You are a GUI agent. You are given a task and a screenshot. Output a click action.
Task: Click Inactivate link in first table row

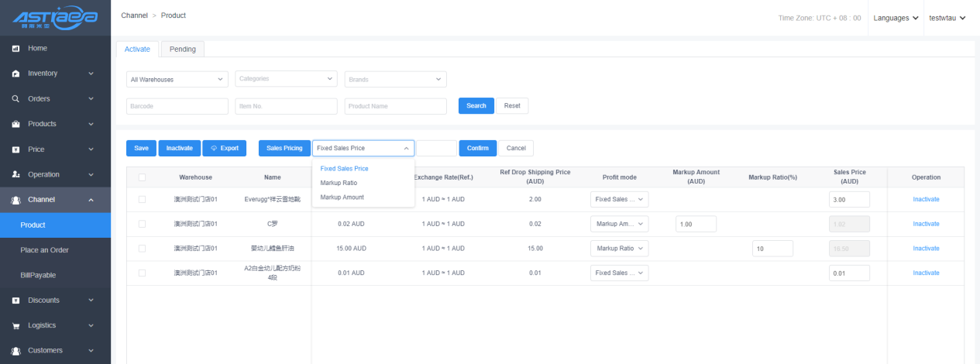(x=926, y=199)
